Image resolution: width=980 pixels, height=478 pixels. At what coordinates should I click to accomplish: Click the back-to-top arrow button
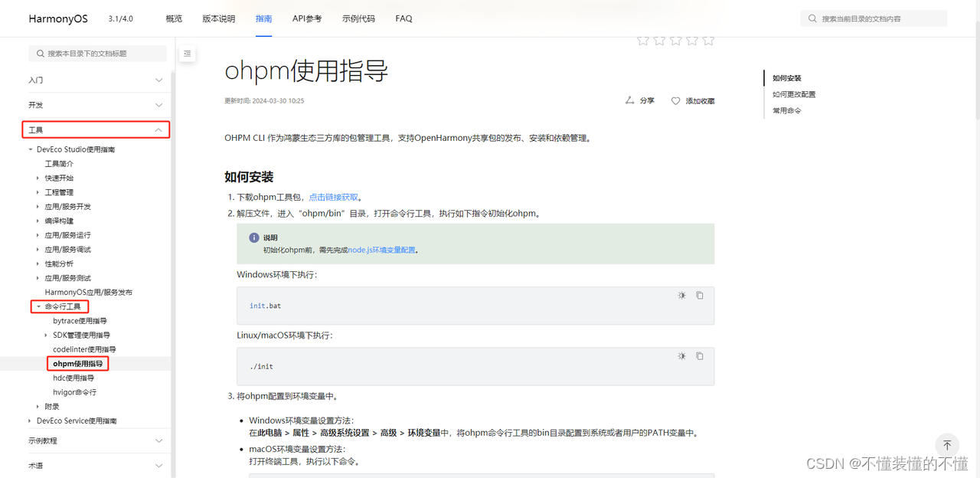(x=947, y=445)
